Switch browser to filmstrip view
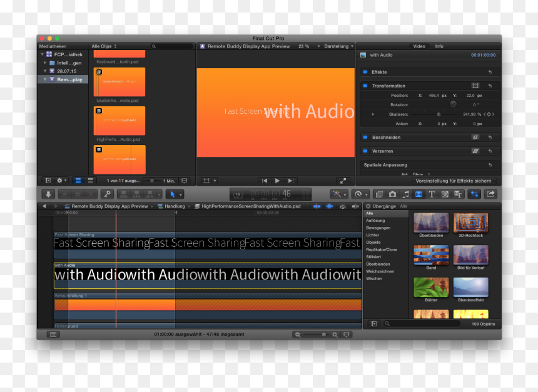The height and width of the screenshot is (392, 538). pyautogui.click(x=78, y=181)
